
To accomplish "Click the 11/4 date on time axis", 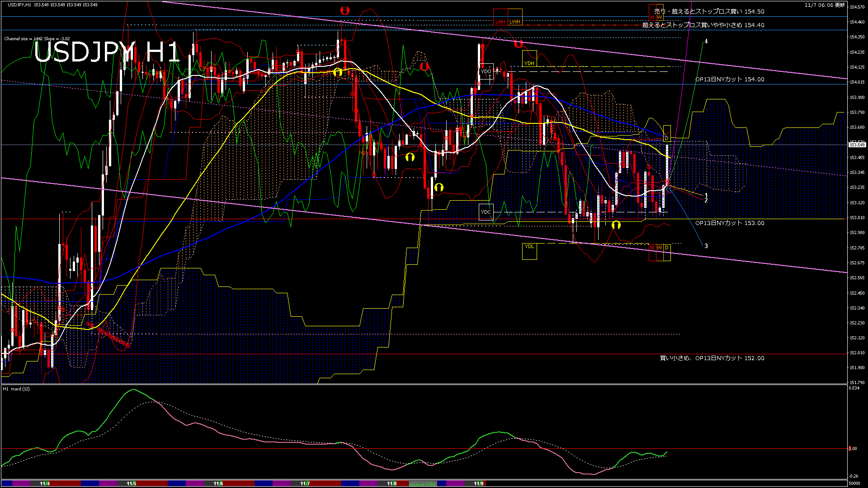I will pyautogui.click(x=45, y=483).
